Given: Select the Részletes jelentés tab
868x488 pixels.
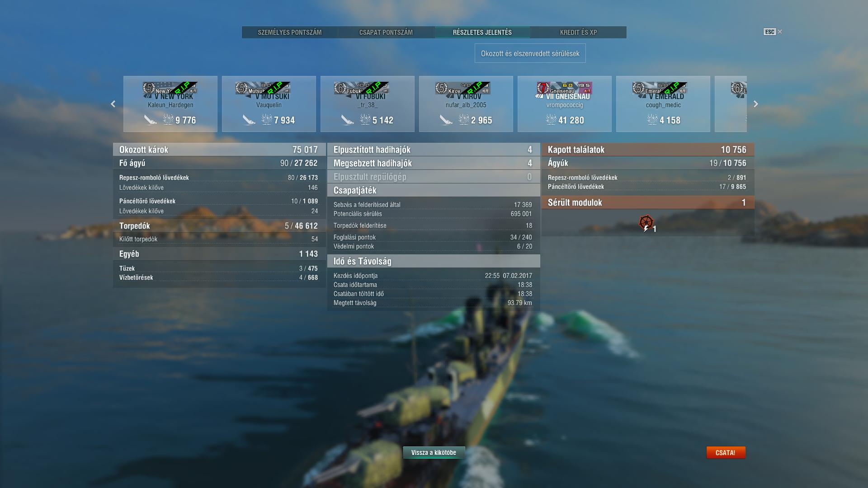Looking at the screenshot, I should 482,33.
